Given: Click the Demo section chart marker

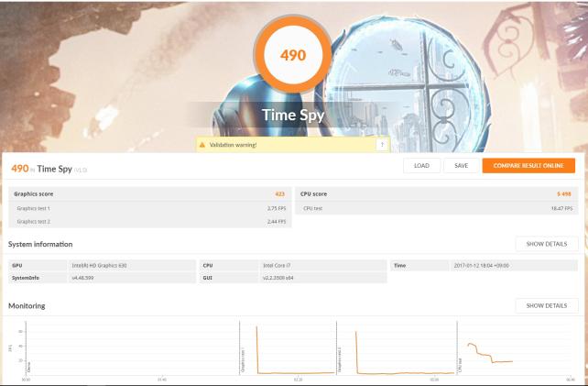Looking at the screenshot, I should coord(29,367).
